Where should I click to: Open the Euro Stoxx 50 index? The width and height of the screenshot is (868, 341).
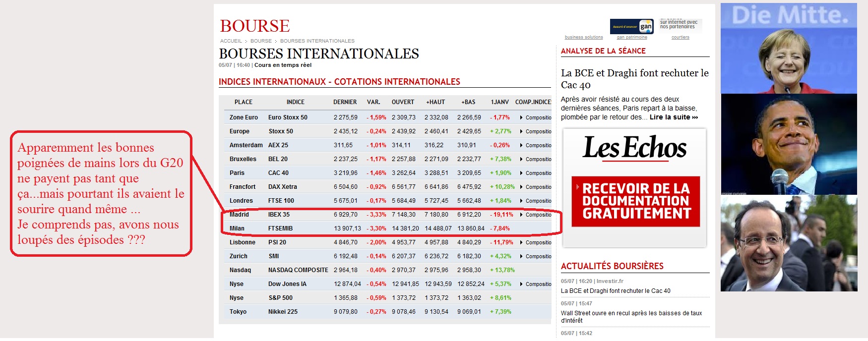pos(288,117)
